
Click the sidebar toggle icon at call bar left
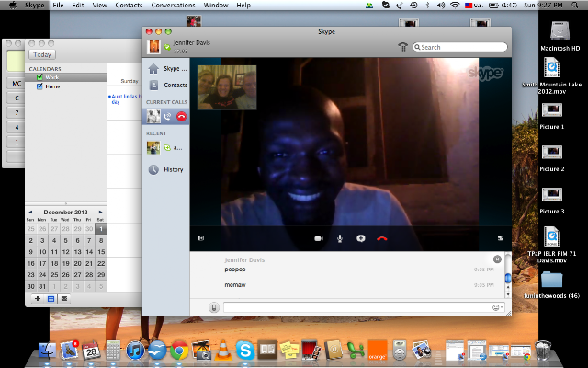point(201,238)
